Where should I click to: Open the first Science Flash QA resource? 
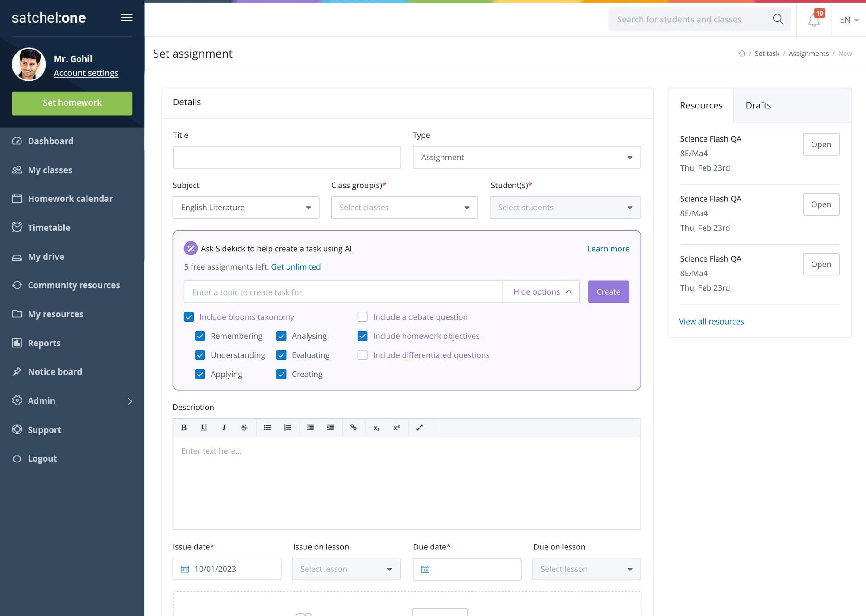coord(820,144)
